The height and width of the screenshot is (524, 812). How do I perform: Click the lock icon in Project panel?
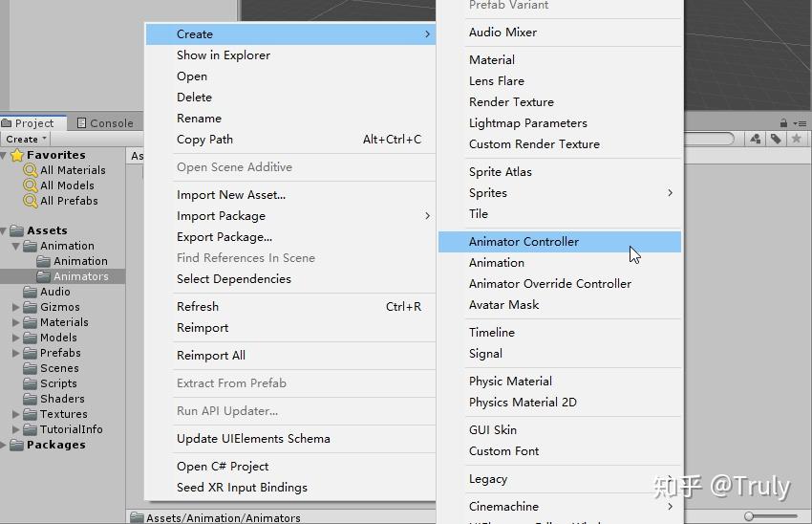point(783,123)
